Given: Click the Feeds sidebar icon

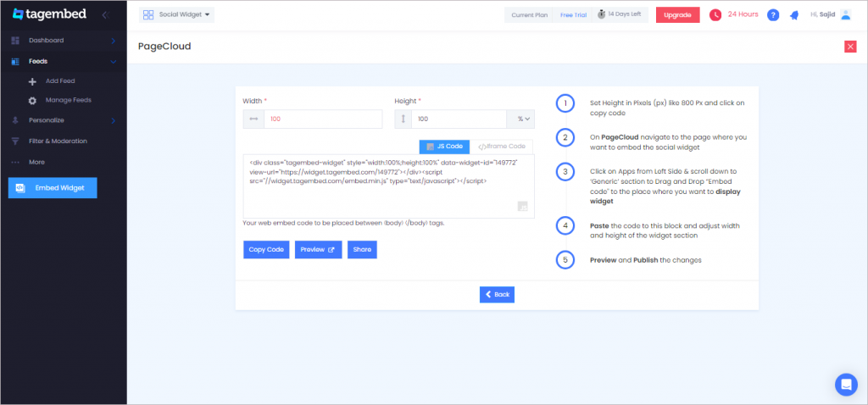Looking at the screenshot, I should tap(15, 61).
